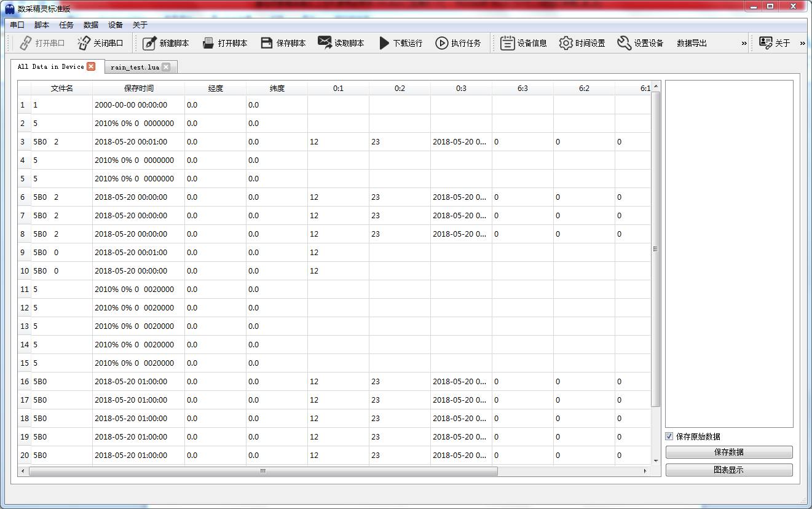The height and width of the screenshot is (509, 812).
Task: Open the 串口 menu
Action: 17,25
